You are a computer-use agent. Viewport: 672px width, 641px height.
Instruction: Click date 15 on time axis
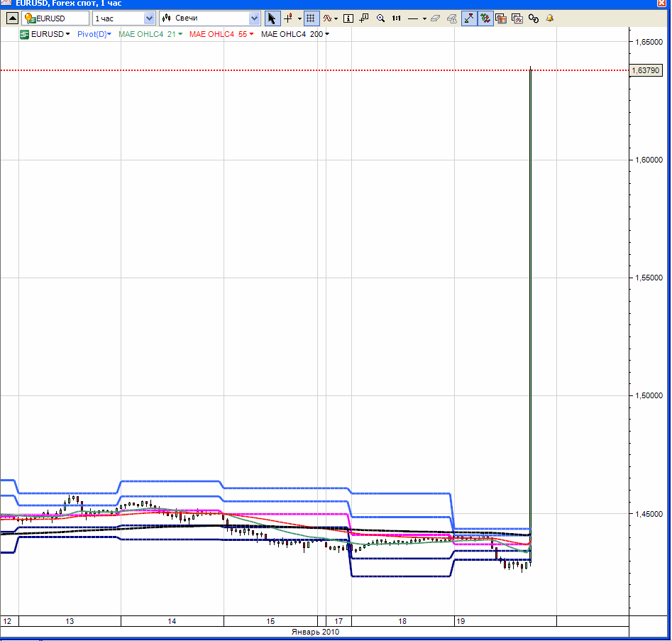point(270,621)
